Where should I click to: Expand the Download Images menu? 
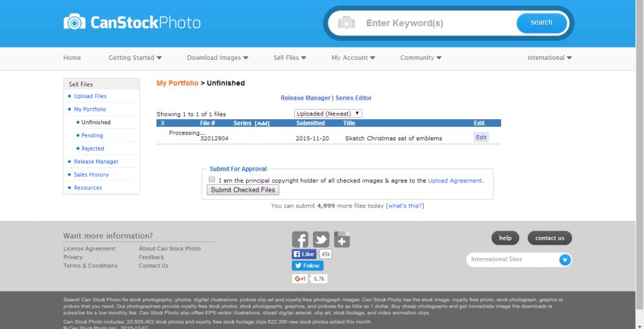point(218,58)
